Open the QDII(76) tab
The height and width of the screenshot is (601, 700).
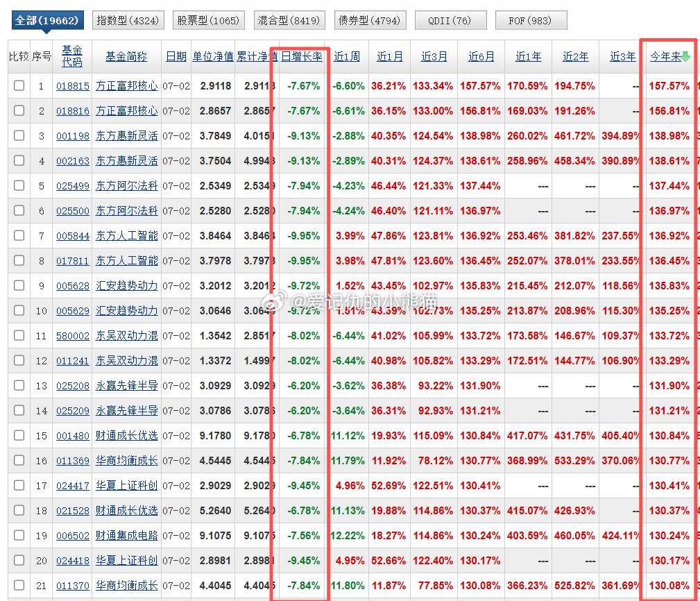pos(450,21)
